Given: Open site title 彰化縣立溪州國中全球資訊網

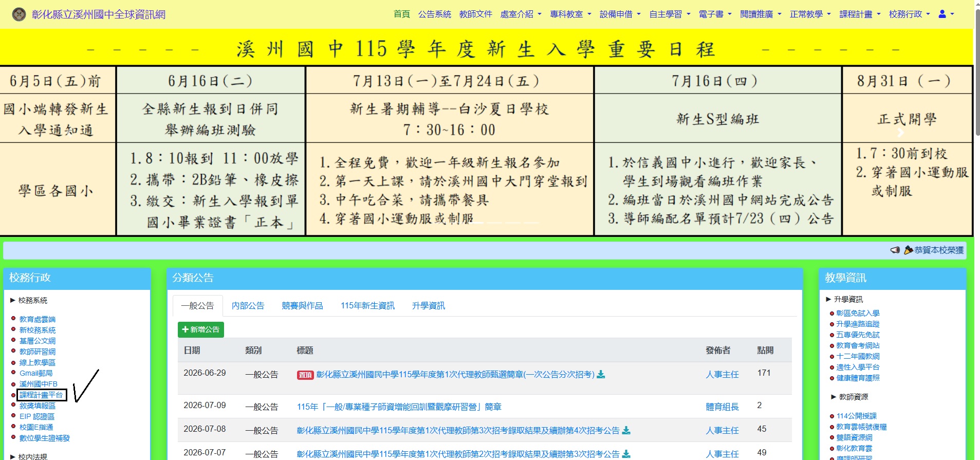Looking at the screenshot, I should [99, 14].
